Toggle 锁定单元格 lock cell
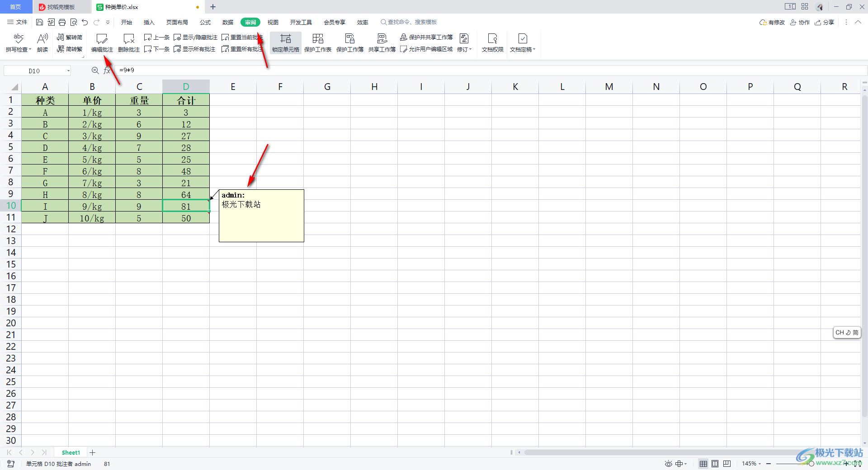This screenshot has height=470, width=868. (x=286, y=43)
